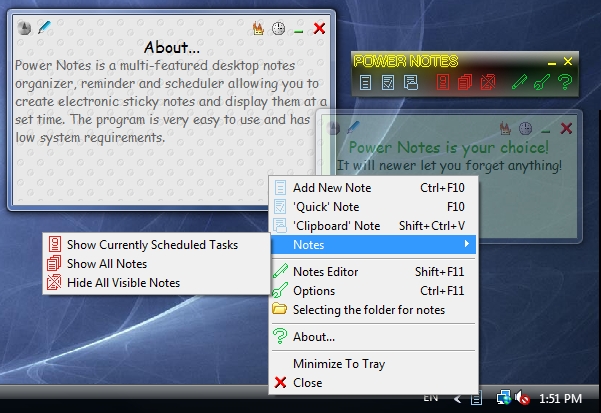Click 'Power Notes is your choice!' text

448,148
